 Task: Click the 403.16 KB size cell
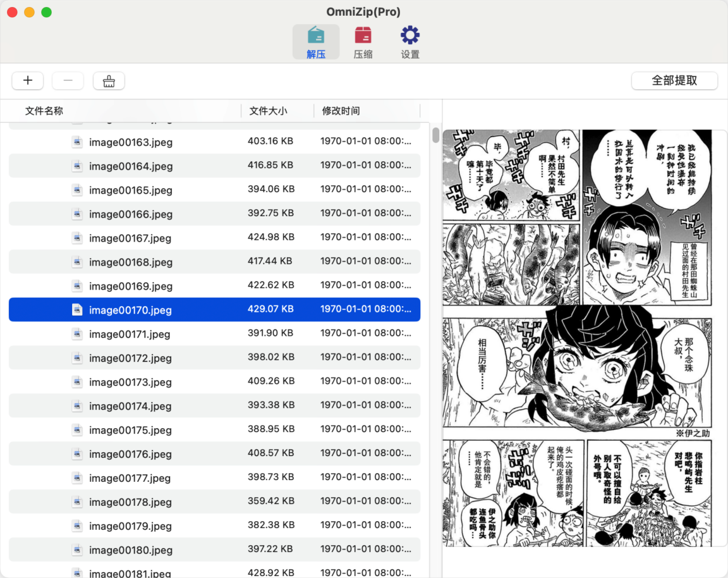coord(270,141)
